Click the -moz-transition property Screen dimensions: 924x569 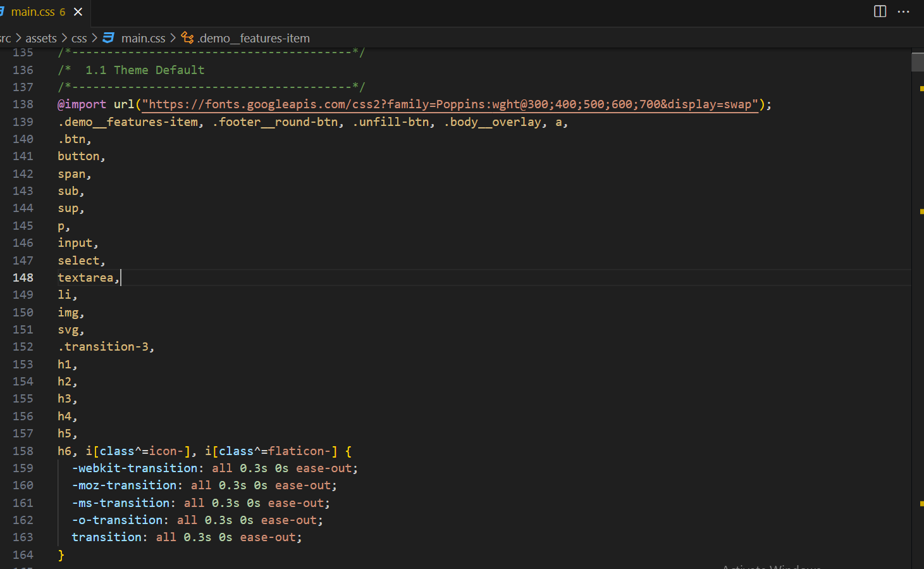click(125, 485)
